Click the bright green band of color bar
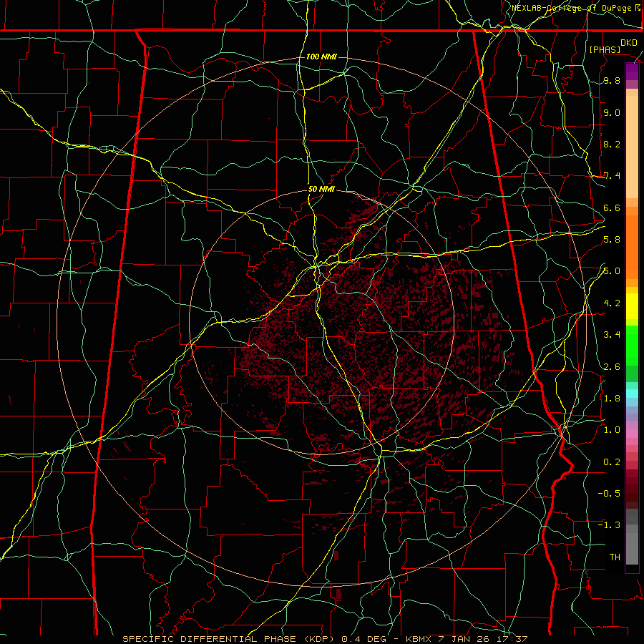Viewport: 644px width, 644px height. (x=632, y=346)
